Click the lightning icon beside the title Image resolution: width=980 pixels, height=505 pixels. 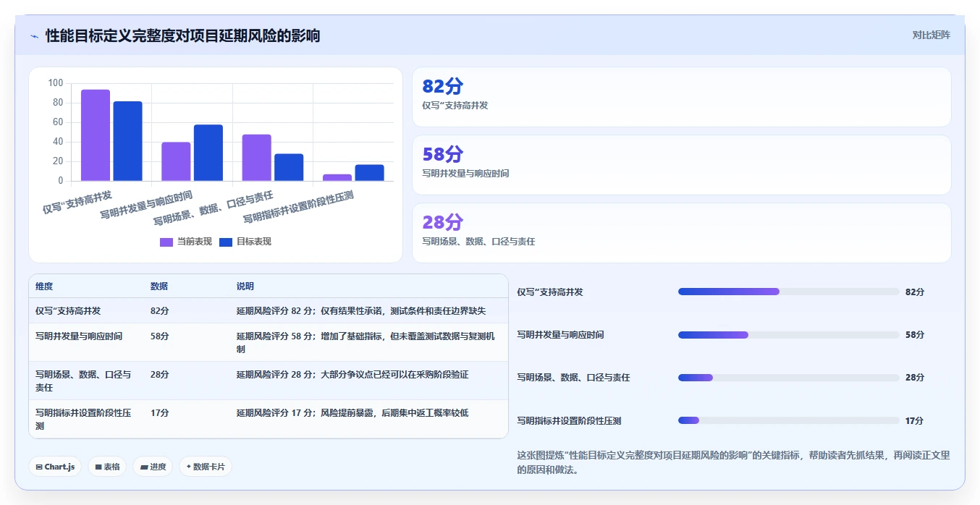35,35
